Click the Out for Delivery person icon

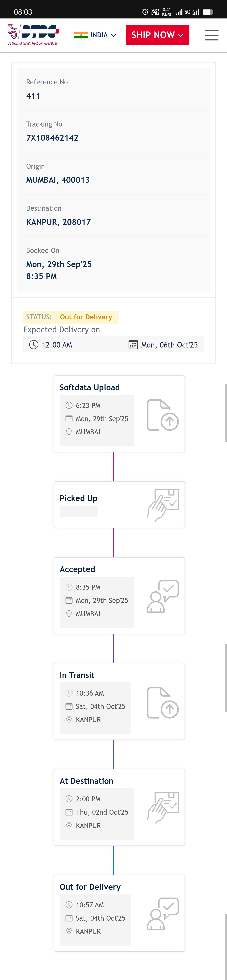(x=163, y=914)
